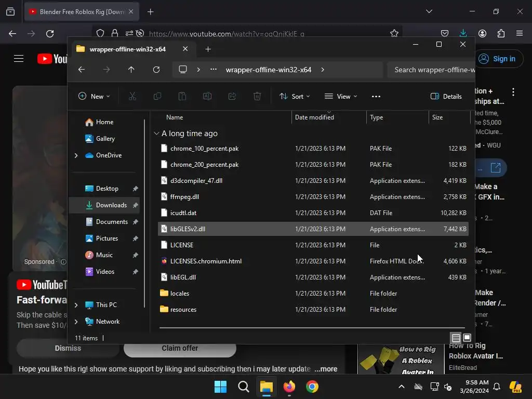
Task: Open the Windows Start menu
Action: 220,387
